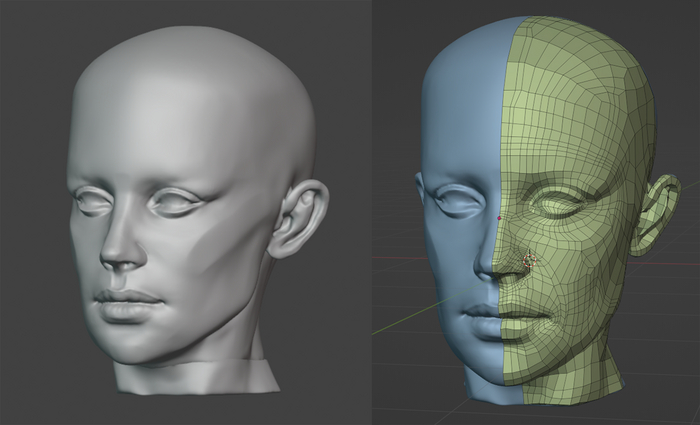Click the gray head's right eye
The height and width of the screenshot is (425, 700).
click(x=174, y=202)
